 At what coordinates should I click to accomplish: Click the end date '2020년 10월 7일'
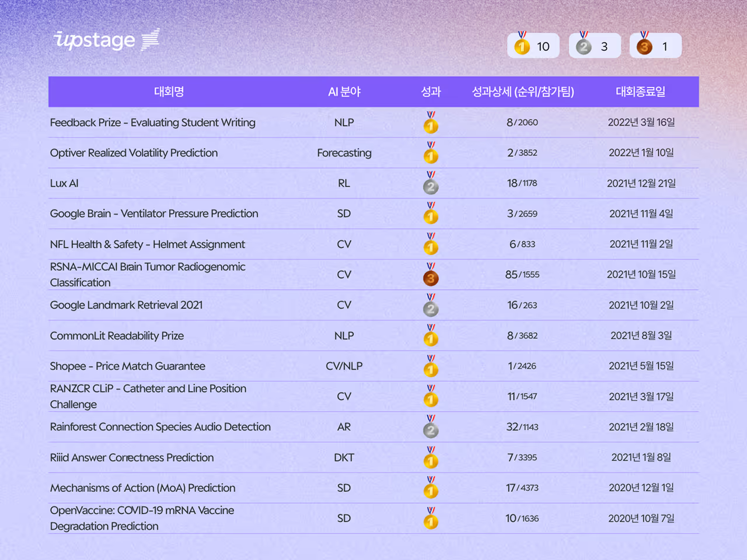click(641, 518)
